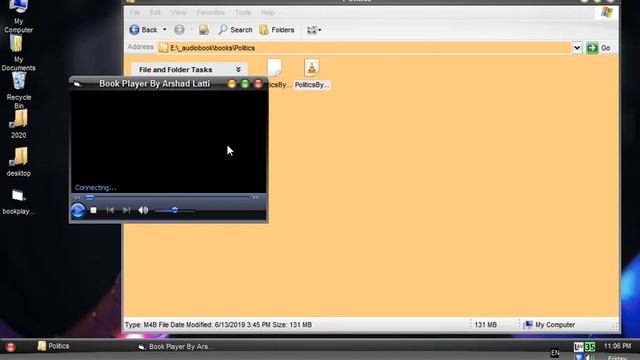Click the EN language indicator in tray
Viewport: 640px width, 360px height.
point(555,352)
